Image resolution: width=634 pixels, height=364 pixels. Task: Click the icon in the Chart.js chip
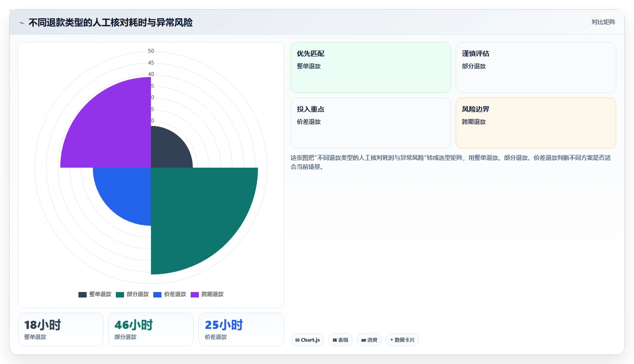(297, 340)
